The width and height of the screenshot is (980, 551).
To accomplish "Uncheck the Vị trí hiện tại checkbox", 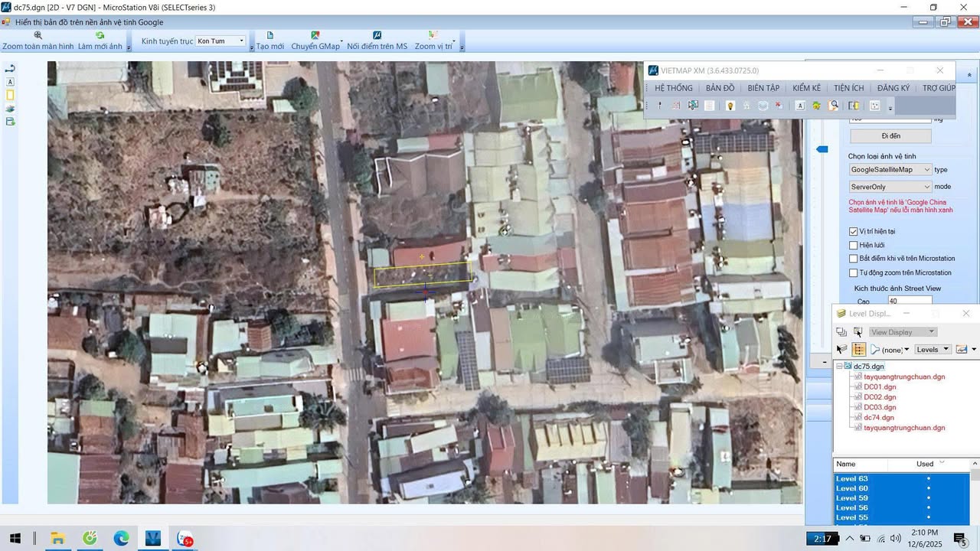I will coord(854,231).
